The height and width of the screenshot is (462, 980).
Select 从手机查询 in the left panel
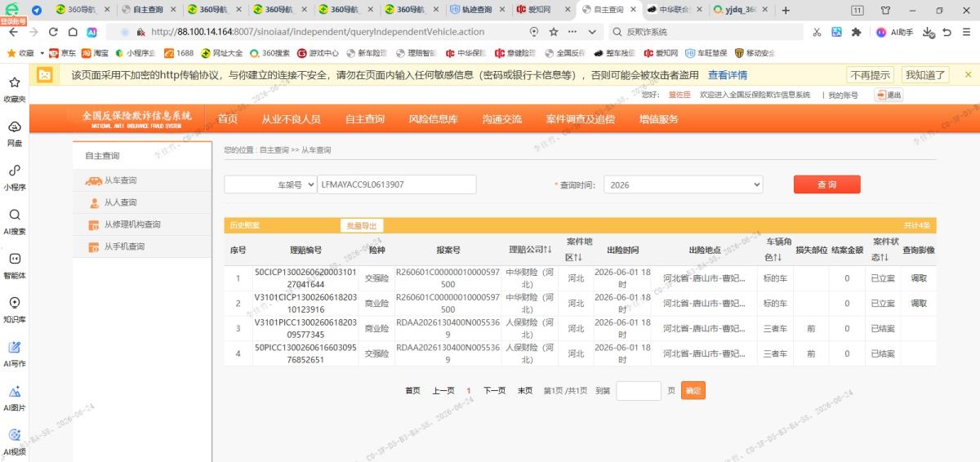(x=142, y=247)
